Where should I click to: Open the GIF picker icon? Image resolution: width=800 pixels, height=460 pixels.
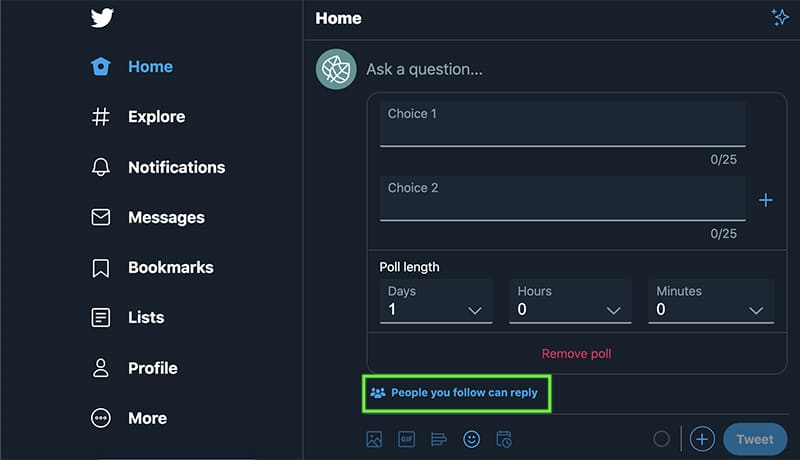click(x=406, y=439)
